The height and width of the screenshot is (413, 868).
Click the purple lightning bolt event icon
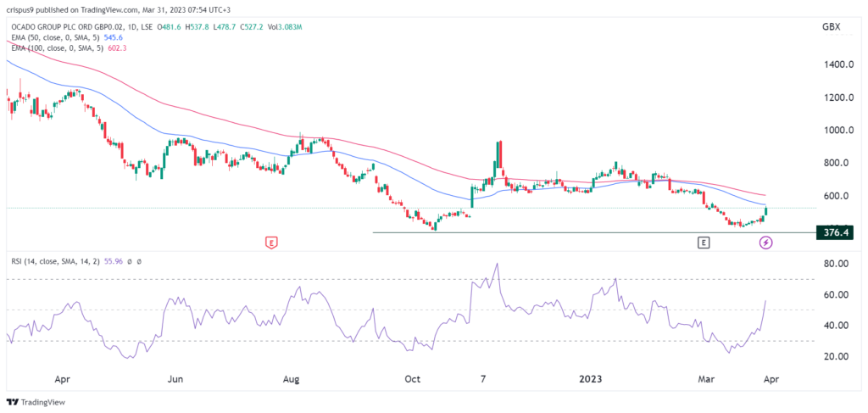[x=766, y=242]
